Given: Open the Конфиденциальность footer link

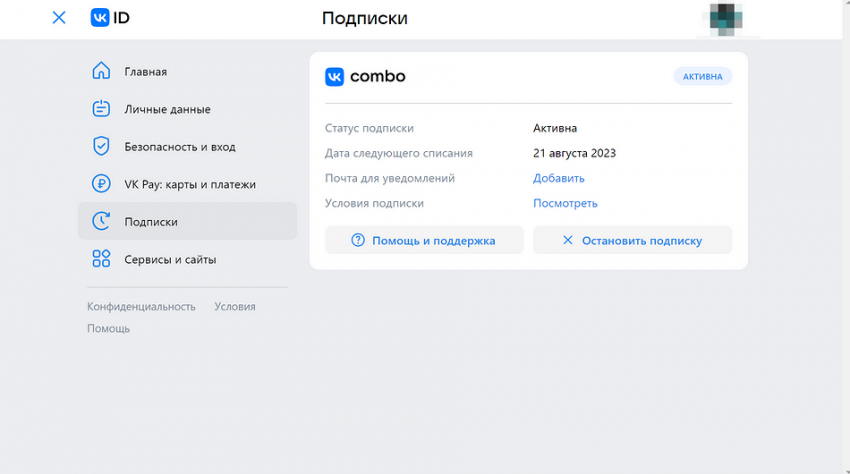Looking at the screenshot, I should pyautogui.click(x=141, y=306).
